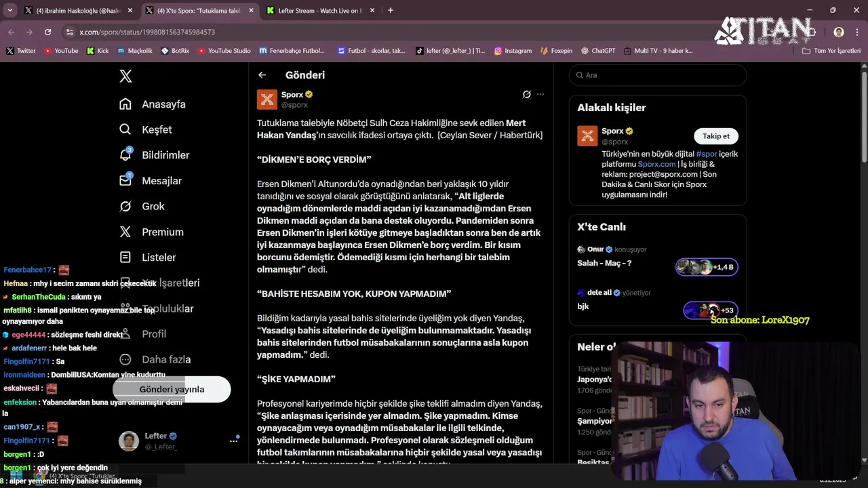Click the Listeler list icon
This screenshot has height=488, width=868.
(125, 258)
